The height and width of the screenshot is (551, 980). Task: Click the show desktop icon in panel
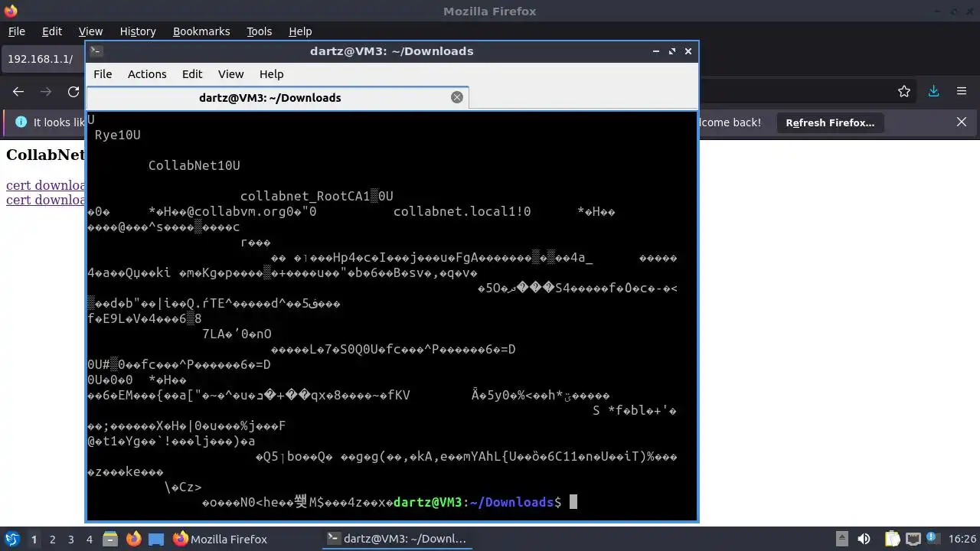point(156,539)
